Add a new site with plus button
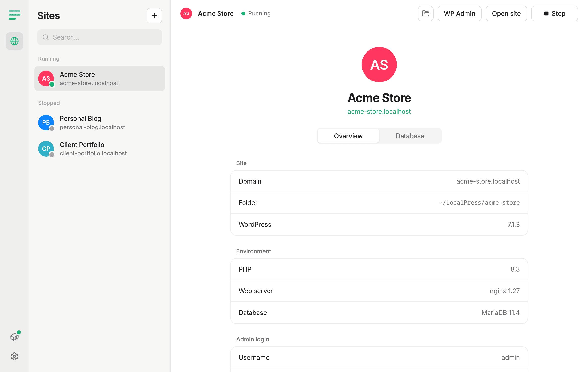 (154, 16)
